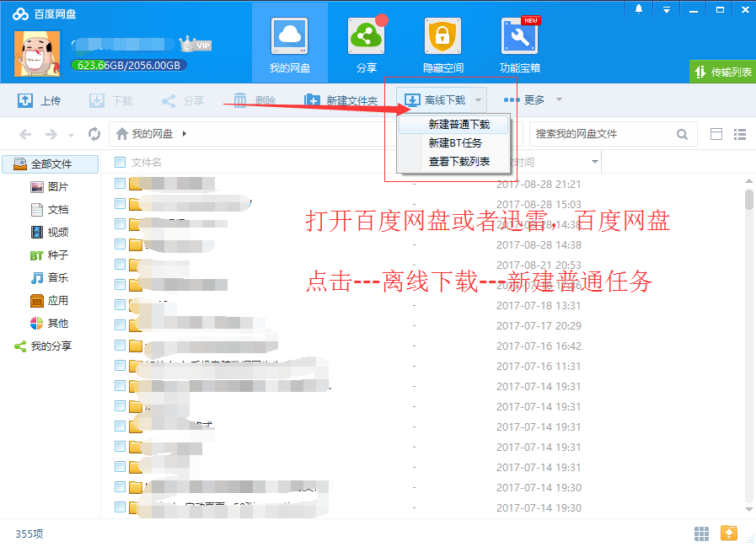
Task: Select 全部文件 in sidebar
Action: (x=51, y=164)
